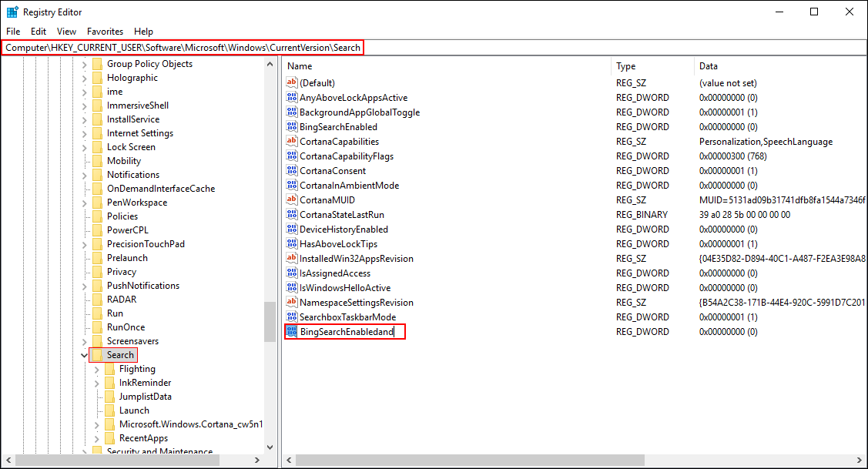Select the Launch subkey

coord(134,410)
